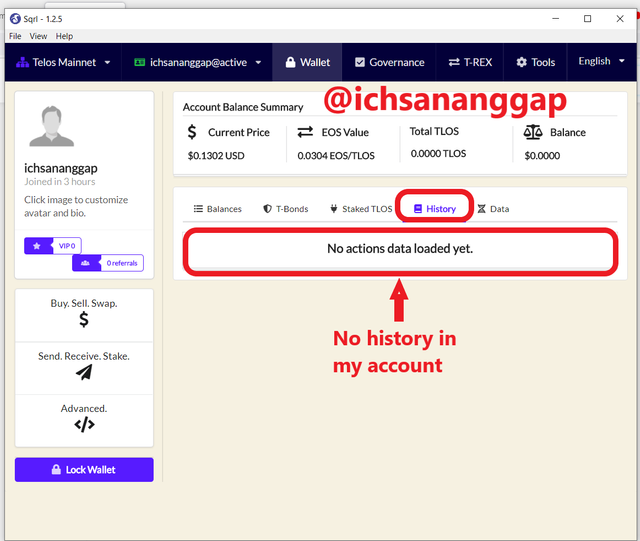Click the VIP star icon
The image size is (640, 541).
(37, 246)
